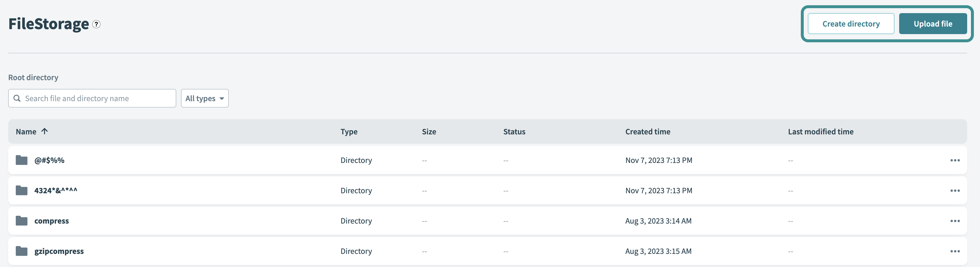Open the ellipsis menu for 4324*&^*^^
The image size is (980, 267).
point(955,190)
